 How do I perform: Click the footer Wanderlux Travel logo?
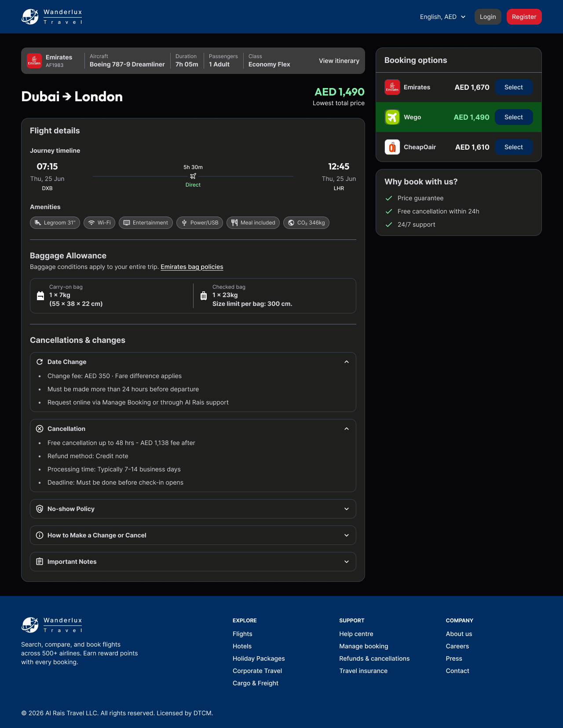[x=52, y=625]
